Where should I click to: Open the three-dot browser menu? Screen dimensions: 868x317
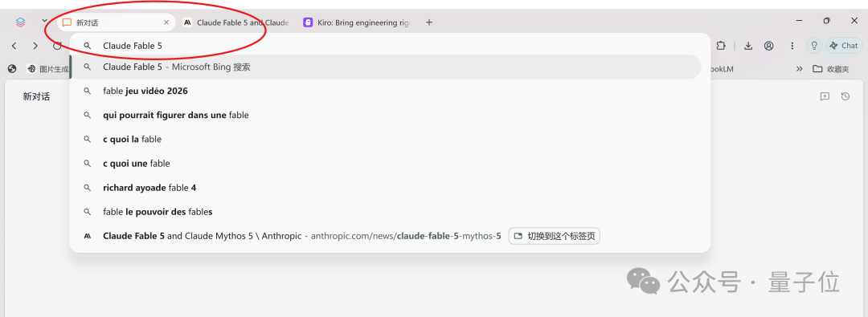[x=792, y=46]
